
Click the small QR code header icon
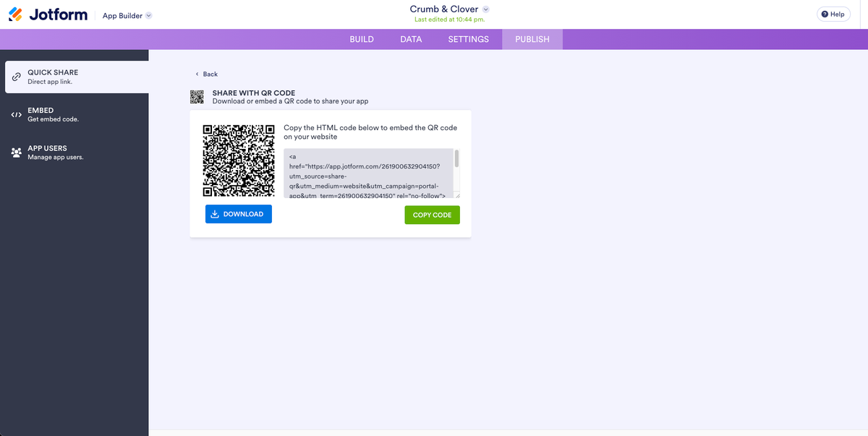click(197, 97)
